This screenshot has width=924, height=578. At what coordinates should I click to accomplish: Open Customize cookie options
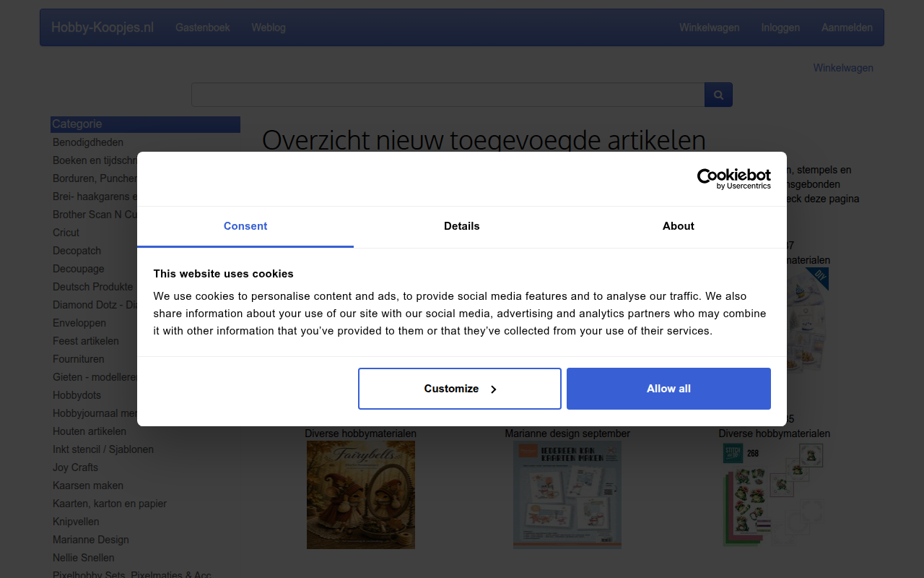click(x=460, y=389)
